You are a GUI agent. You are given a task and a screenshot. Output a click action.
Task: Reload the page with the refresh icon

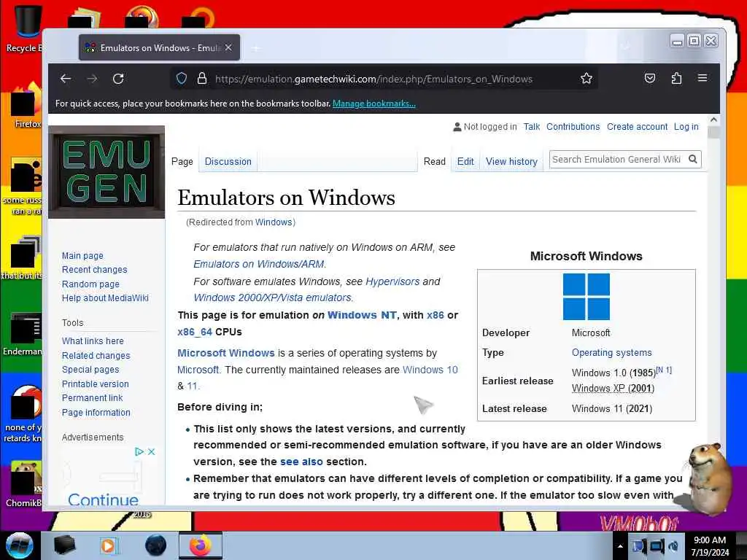coord(118,79)
